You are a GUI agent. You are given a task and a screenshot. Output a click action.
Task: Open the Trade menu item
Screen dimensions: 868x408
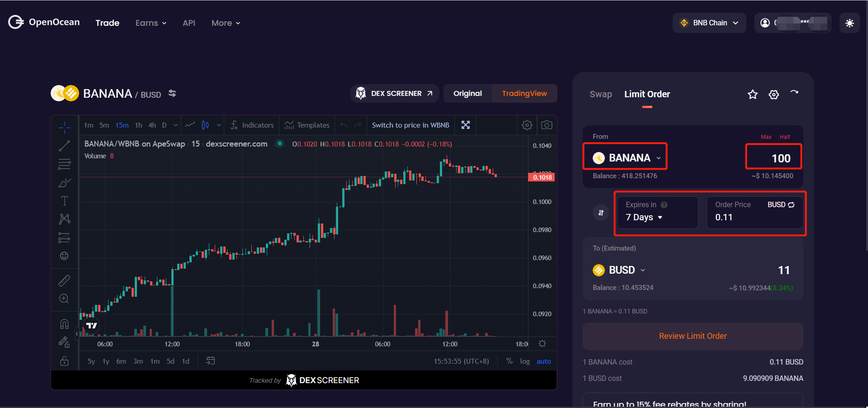(107, 23)
